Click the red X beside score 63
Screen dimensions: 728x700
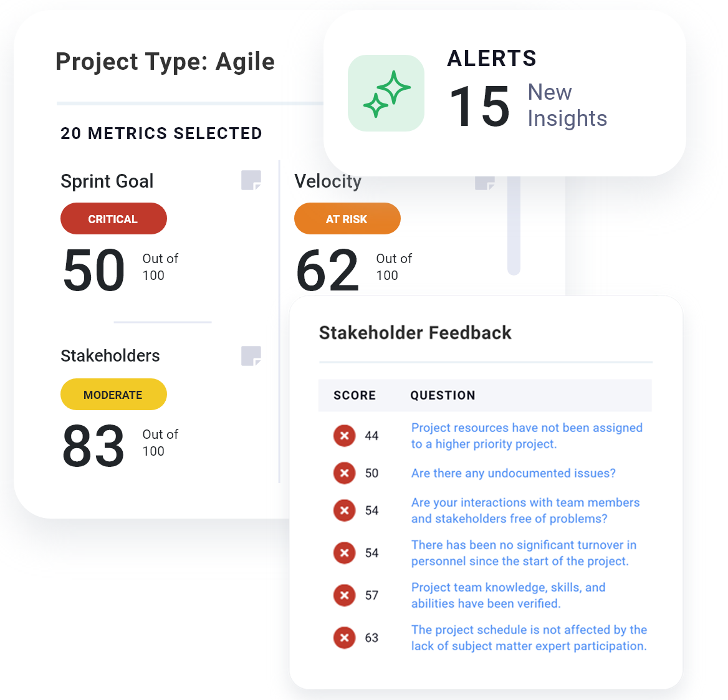344,638
